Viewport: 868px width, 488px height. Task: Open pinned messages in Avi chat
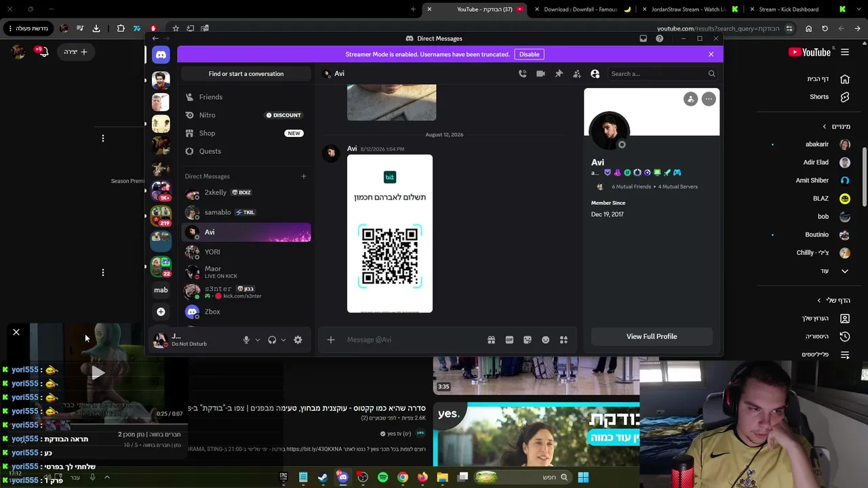(559, 74)
